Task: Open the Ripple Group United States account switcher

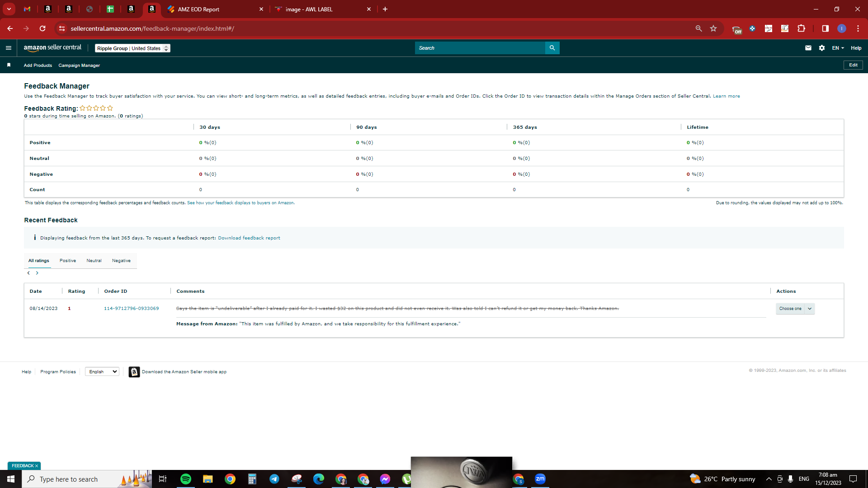Action: pyautogui.click(x=132, y=48)
